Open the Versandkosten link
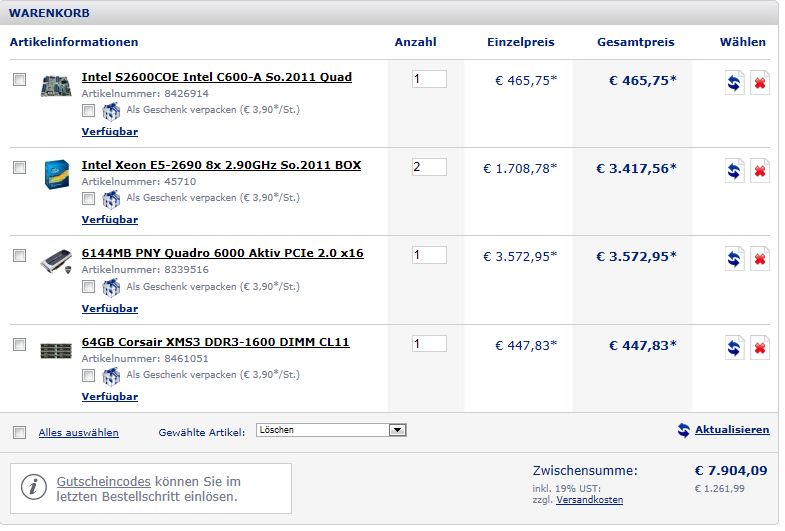The height and width of the screenshot is (531, 785). coord(589,500)
